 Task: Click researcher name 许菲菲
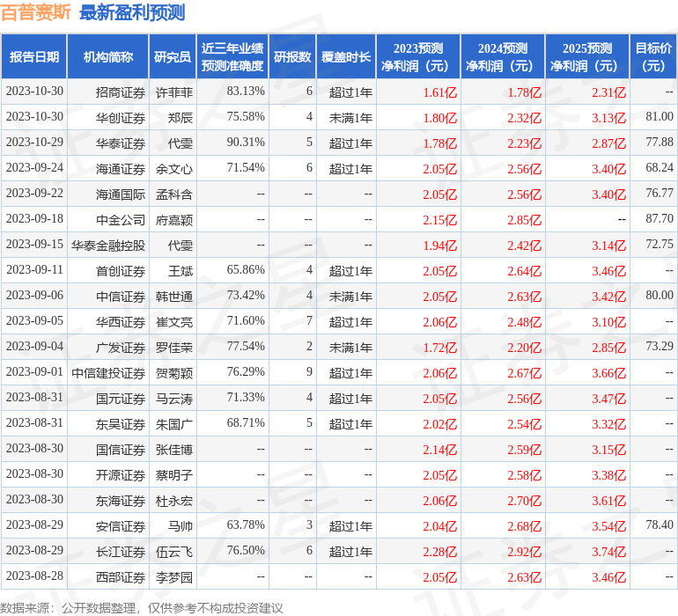coord(173,92)
